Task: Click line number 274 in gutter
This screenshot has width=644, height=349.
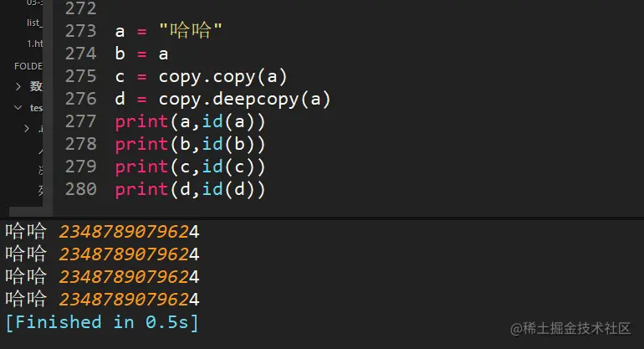Action: [x=81, y=54]
